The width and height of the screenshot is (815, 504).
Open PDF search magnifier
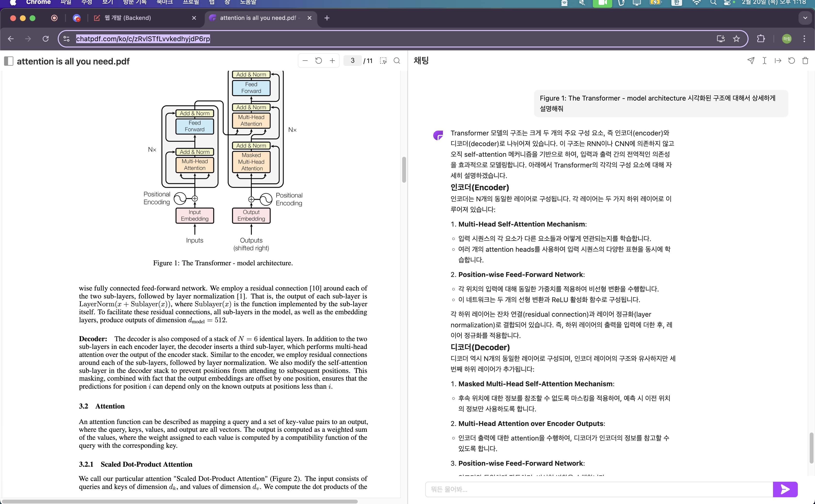[397, 61]
